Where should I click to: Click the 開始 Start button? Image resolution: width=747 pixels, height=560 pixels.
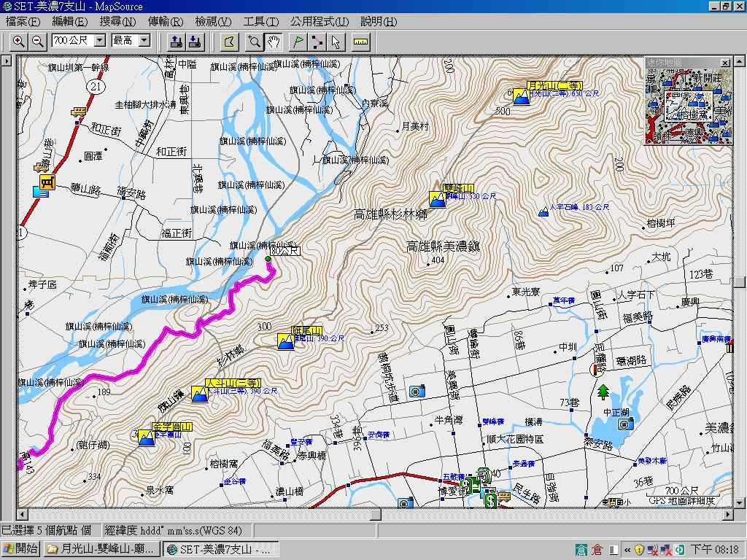tap(20, 549)
